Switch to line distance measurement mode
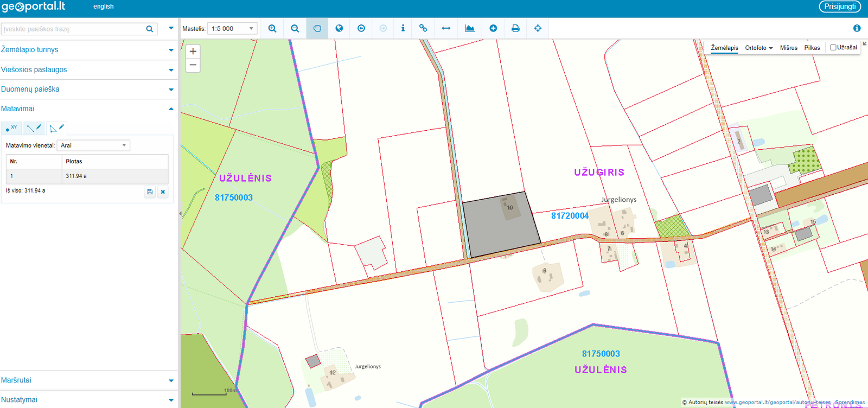 click(x=34, y=129)
